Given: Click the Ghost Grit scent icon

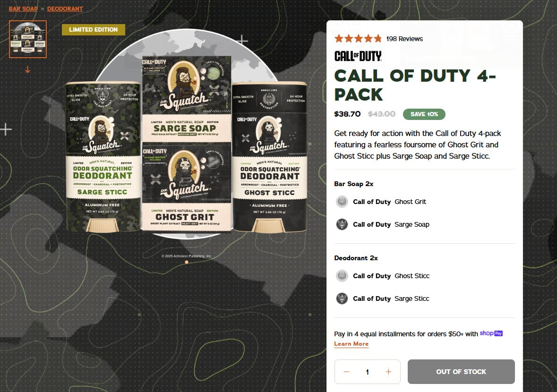Looking at the screenshot, I should click(x=342, y=202).
